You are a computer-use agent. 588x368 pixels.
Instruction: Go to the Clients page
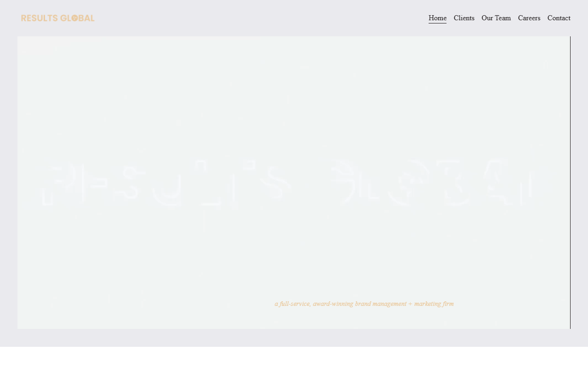[x=464, y=18]
